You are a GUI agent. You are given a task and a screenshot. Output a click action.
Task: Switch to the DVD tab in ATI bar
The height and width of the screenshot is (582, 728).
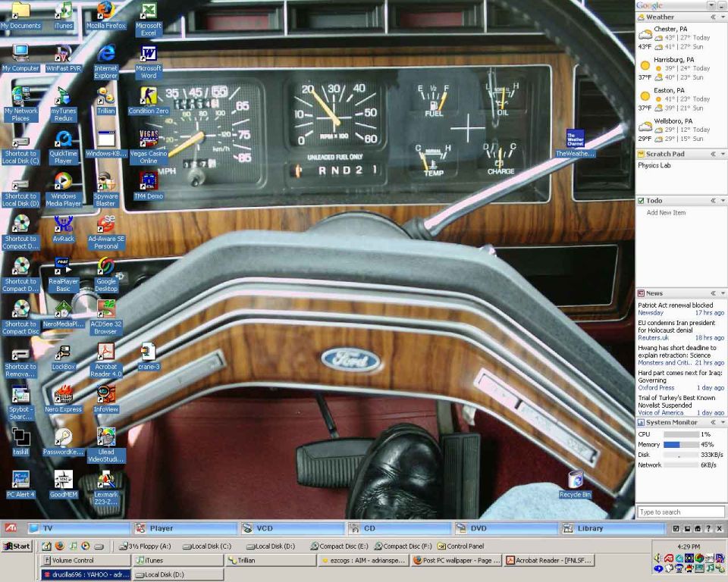coord(506,528)
